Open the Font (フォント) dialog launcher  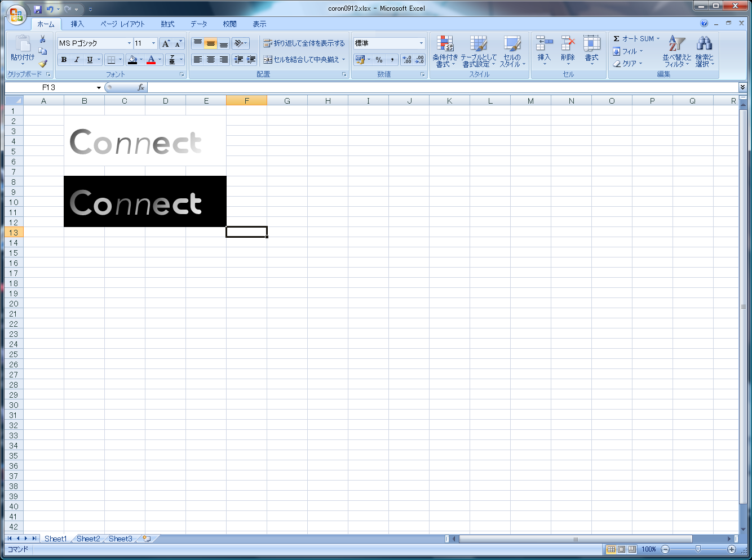point(182,74)
